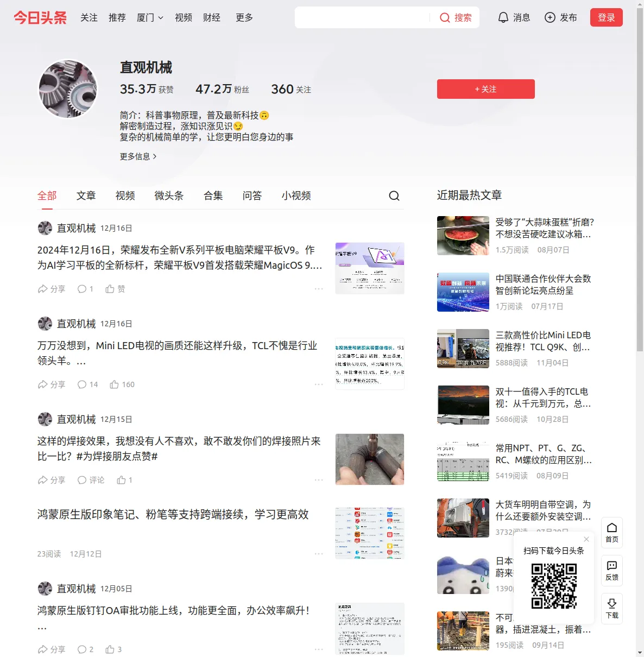This screenshot has height=657, width=644.
Task: Open the 双十一值得入手的TCL电视 article
Action: coord(544,397)
